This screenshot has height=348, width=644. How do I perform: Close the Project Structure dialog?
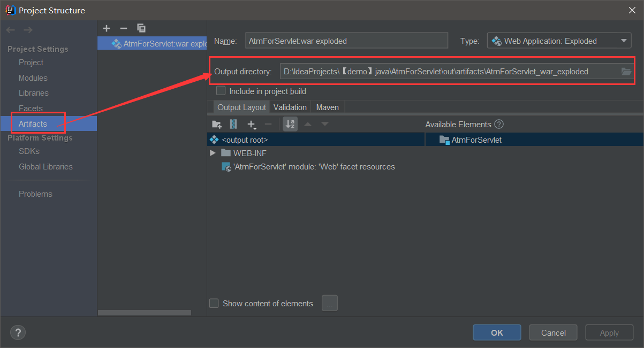pos(632,10)
